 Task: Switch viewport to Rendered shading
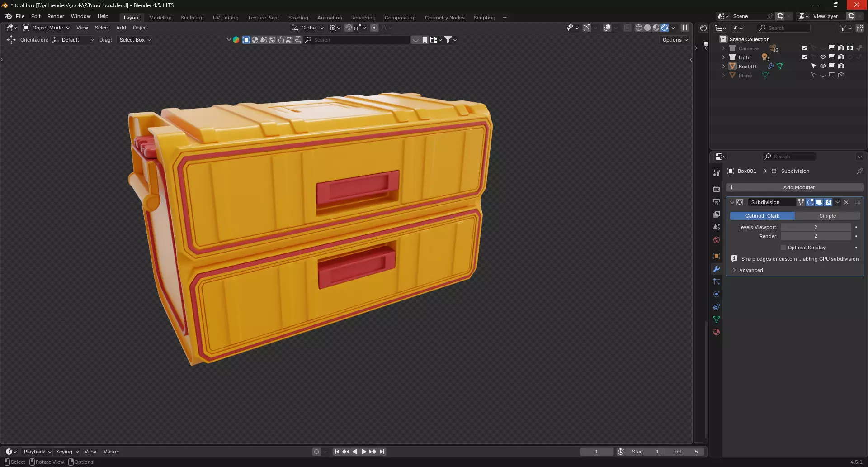pyautogui.click(x=665, y=28)
